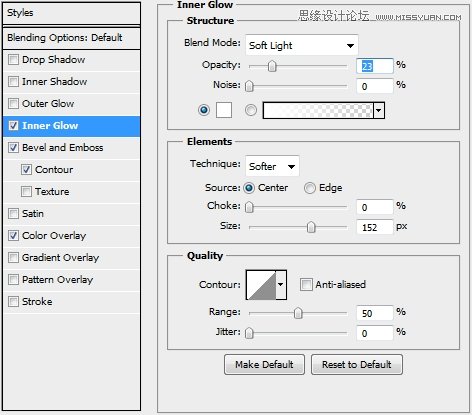Image resolution: width=472 pixels, height=415 pixels.
Task: Open the Contour sub-effect settings
Action: [54, 169]
